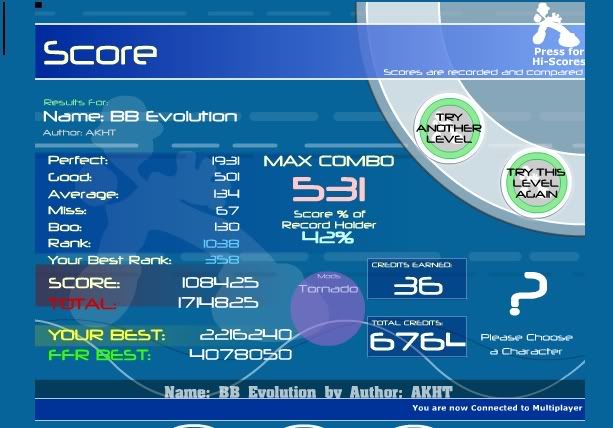Click the Total Credits box showing 6764
The height and width of the screenshot is (428, 613).
point(417,337)
